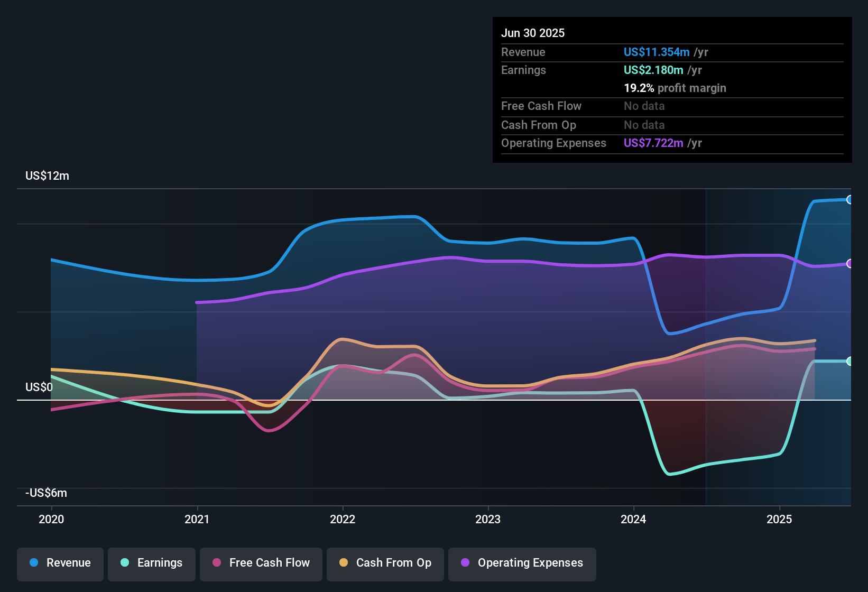
Task: Click the blue Revenue legend dot
Action: click(34, 562)
